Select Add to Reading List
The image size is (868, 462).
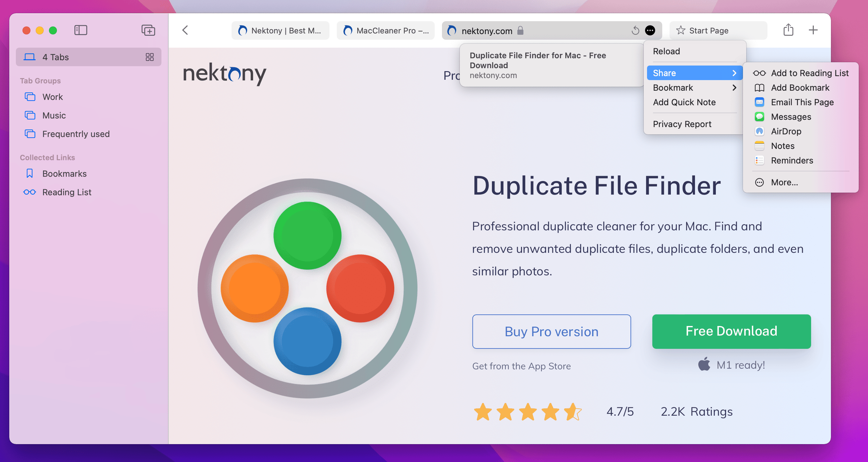pos(801,73)
